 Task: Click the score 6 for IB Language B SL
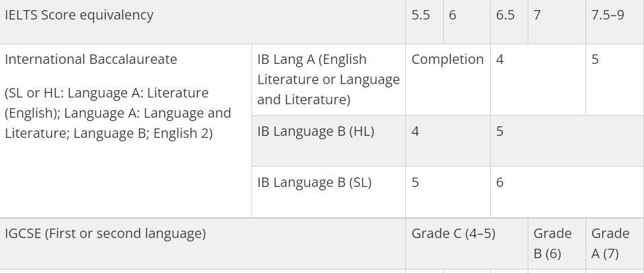pos(567,192)
